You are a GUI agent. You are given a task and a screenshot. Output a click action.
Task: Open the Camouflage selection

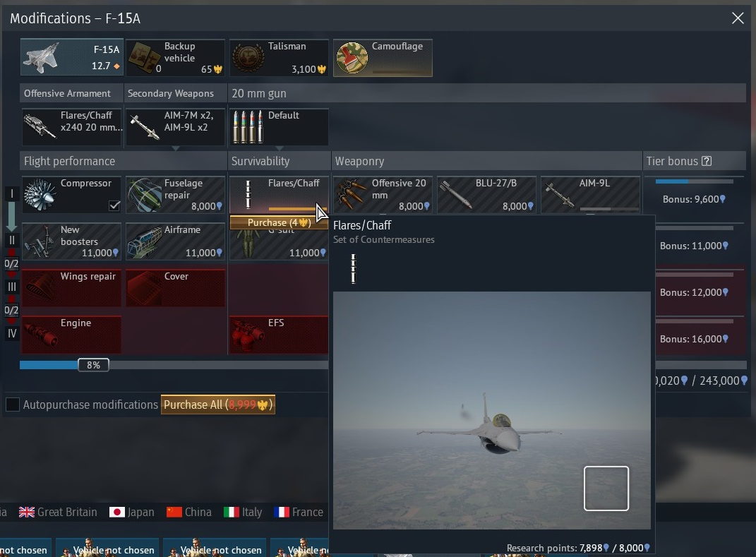tap(383, 57)
